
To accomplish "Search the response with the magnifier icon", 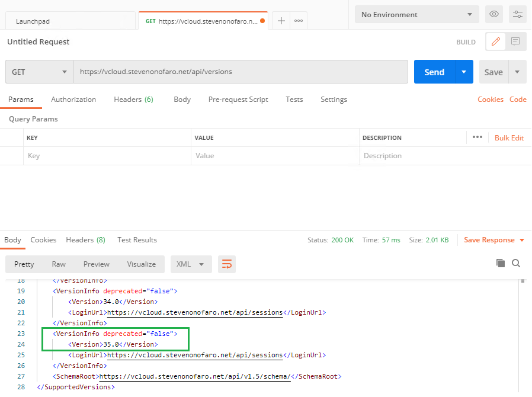I will 516,263.
